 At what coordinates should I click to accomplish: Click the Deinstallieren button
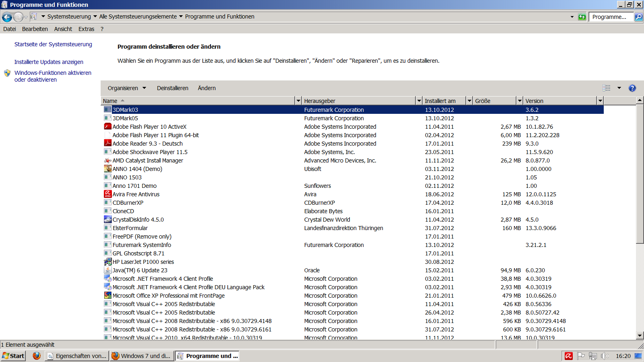[172, 88]
